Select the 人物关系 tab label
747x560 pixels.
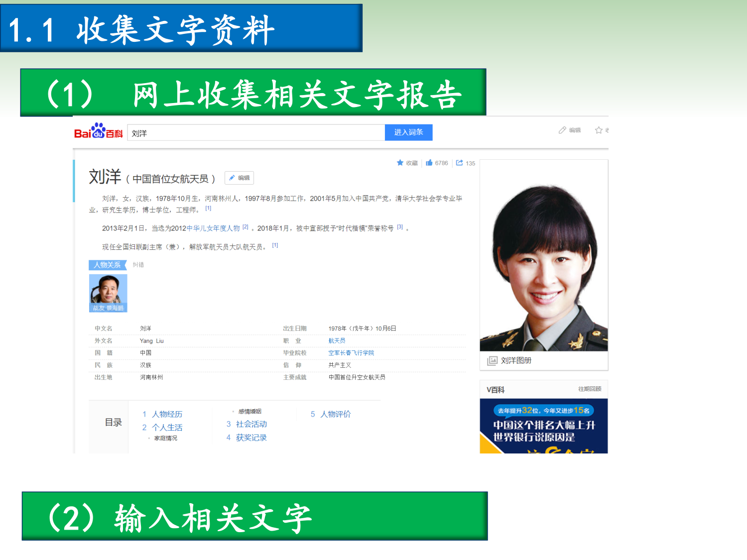107,265
